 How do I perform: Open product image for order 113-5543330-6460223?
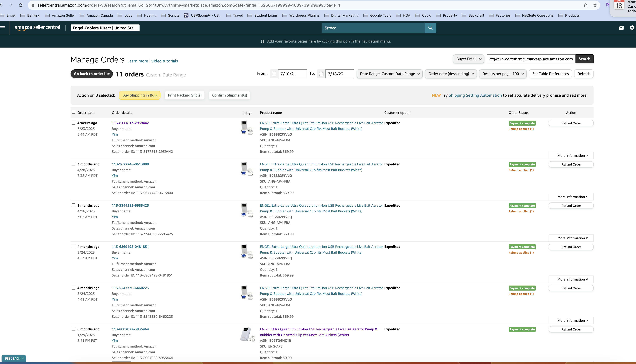pyautogui.click(x=247, y=293)
